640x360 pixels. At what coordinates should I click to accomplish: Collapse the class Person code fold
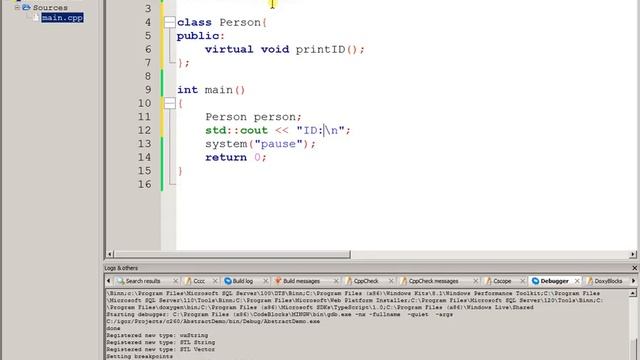tap(170, 22)
